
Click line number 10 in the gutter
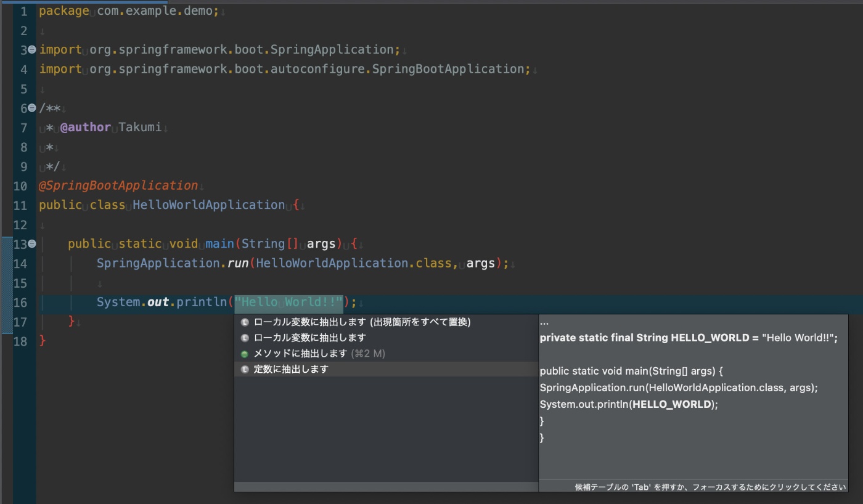20,185
